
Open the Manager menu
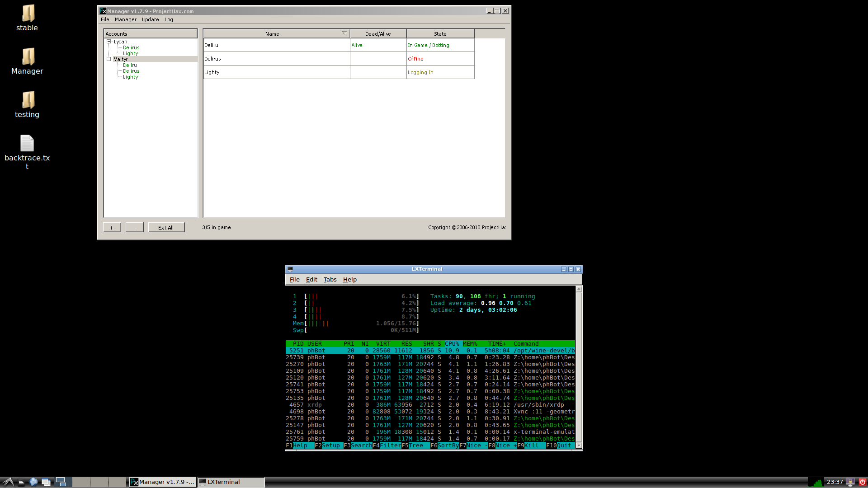(125, 19)
